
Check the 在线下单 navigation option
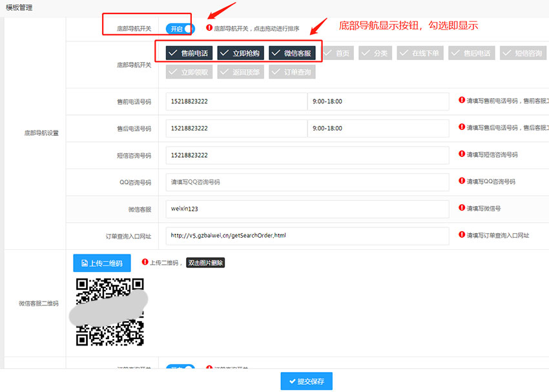(x=420, y=53)
